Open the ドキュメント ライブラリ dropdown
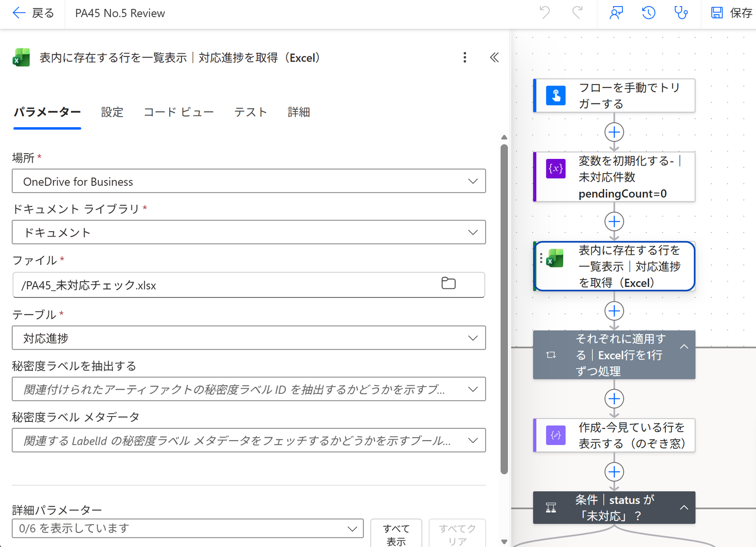 point(249,232)
